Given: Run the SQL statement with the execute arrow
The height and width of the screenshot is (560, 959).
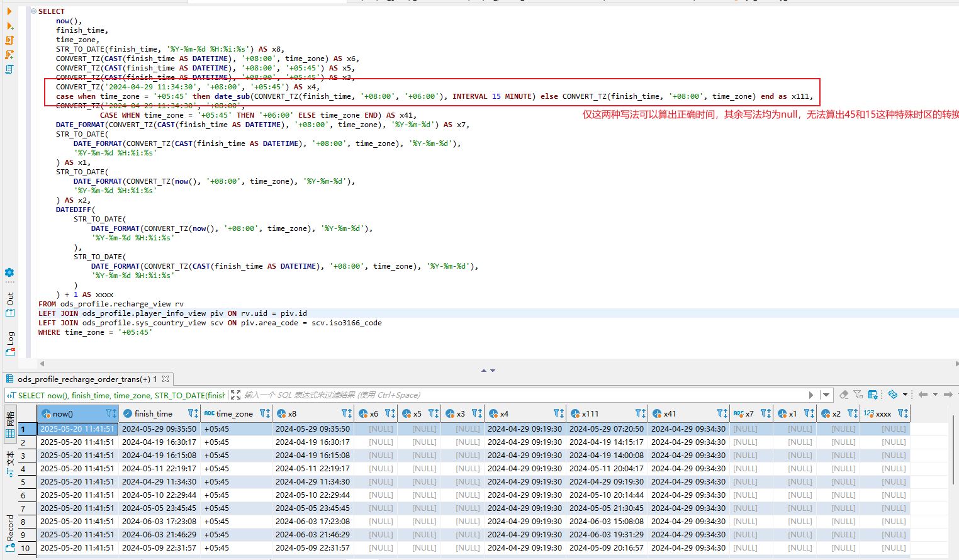Looking at the screenshot, I should click(9, 11).
